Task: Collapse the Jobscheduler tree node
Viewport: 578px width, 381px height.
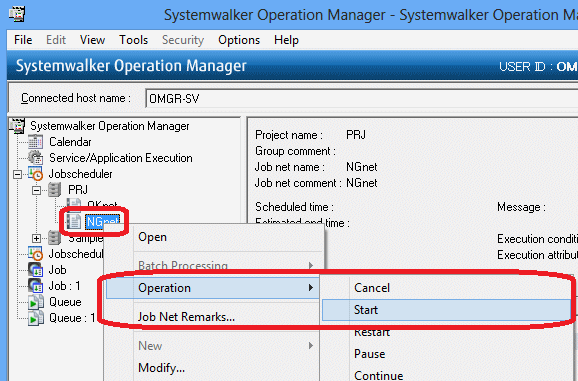Action: (17, 174)
